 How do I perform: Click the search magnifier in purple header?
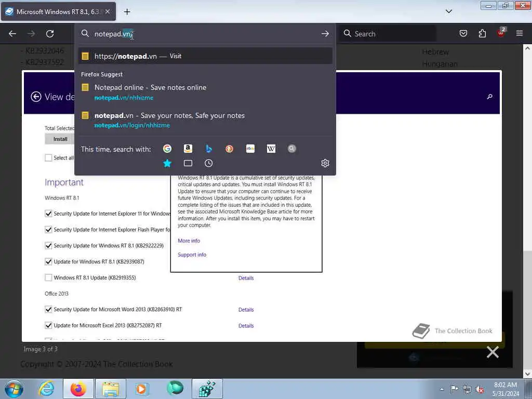point(489,97)
